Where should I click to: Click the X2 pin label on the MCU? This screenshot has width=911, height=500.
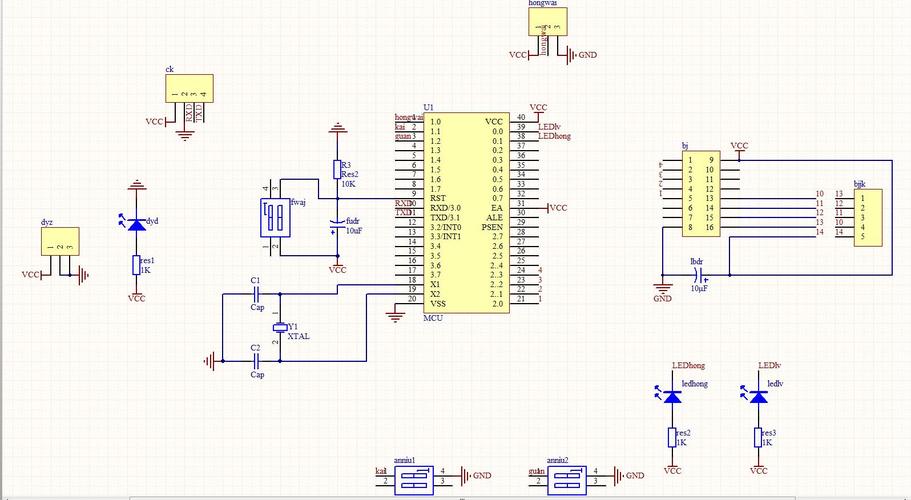pyautogui.click(x=435, y=294)
